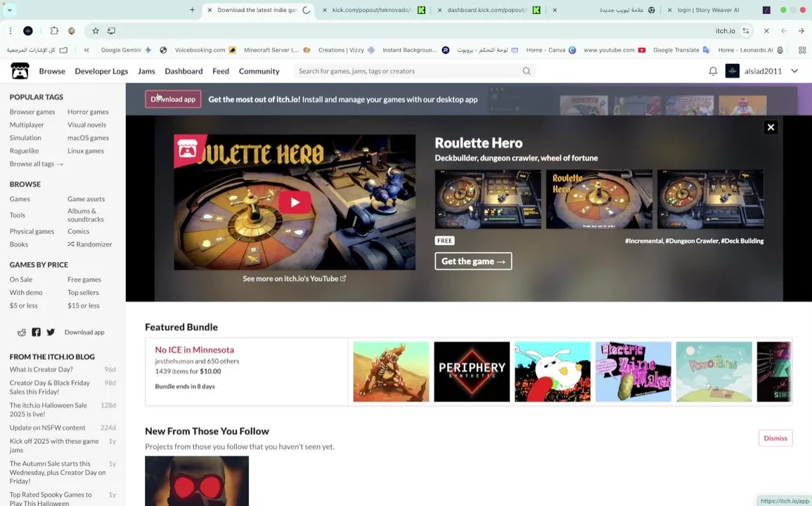Click the search magnifier icon
Screen dimensions: 812x506
tap(526, 71)
